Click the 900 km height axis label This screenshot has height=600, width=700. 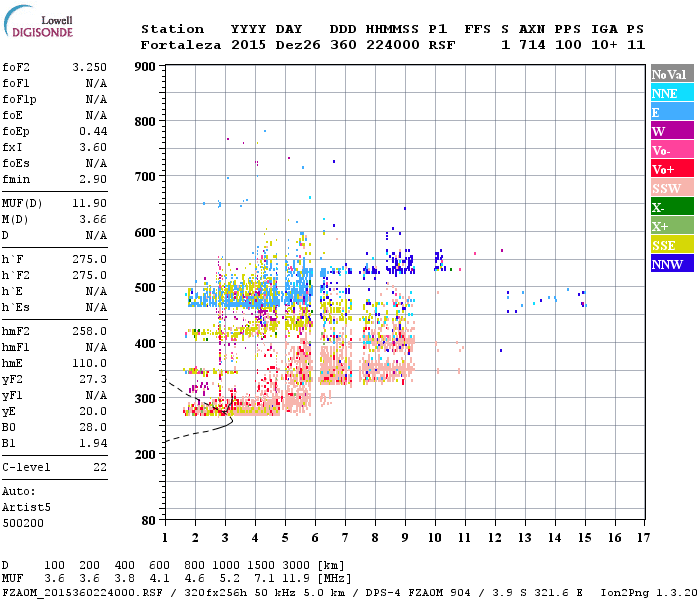(145, 67)
